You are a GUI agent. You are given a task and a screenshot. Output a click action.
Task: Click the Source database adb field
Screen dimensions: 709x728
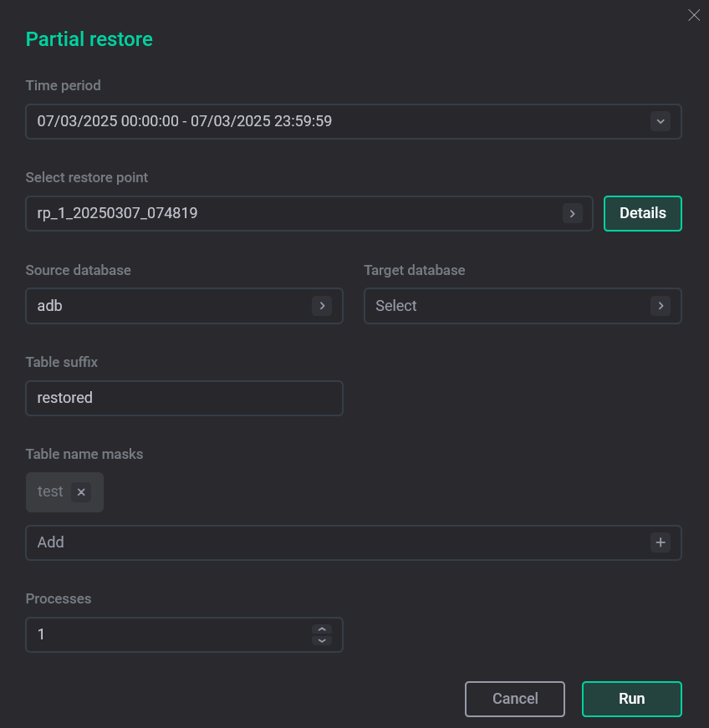184,306
